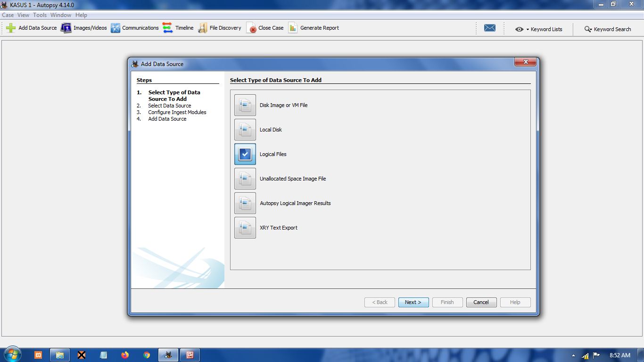644x362 pixels.
Task: Click the Close Case toolbar icon
Action: (252, 28)
